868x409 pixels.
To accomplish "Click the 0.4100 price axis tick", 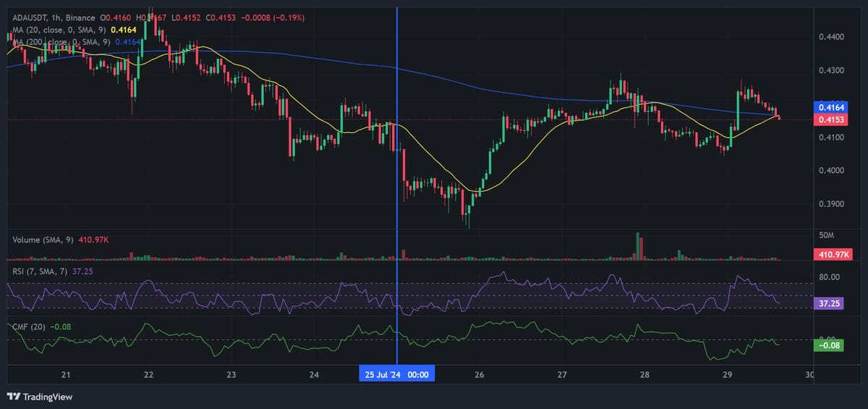I will 830,137.
